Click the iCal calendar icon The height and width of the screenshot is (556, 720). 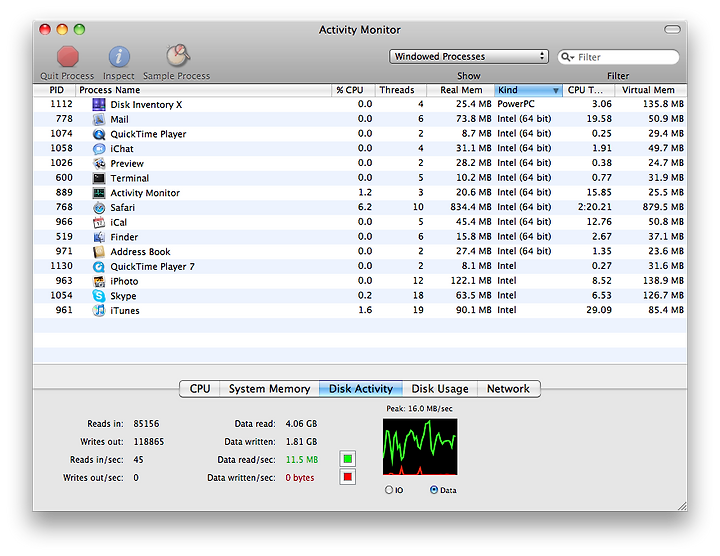coord(99,222)
